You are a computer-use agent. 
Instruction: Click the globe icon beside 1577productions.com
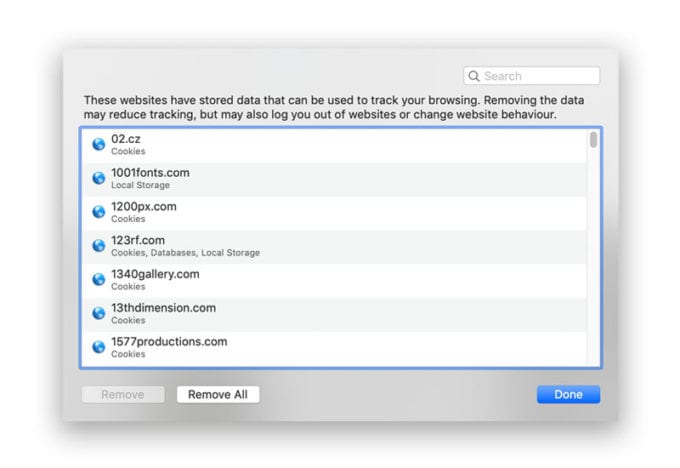[x=99, y=347]
